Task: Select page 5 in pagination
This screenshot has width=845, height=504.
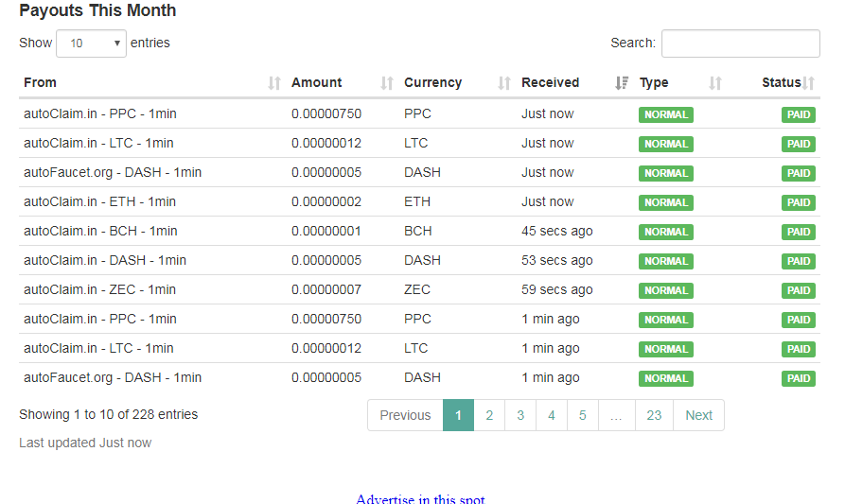Action: pyautogui.click(x=583, y=415)
